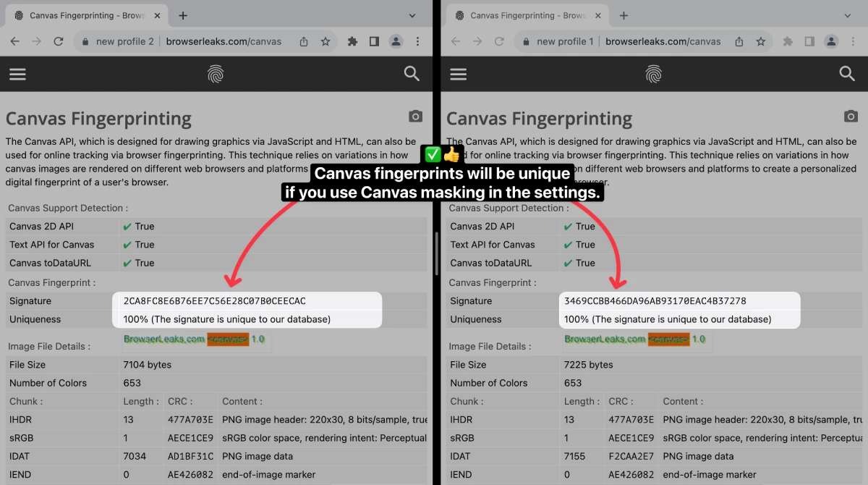The width and height of the screenshot is (868, 485).
Task: Click the camera icon next to Canvas Fingerprinting heading
Action: [x=415, y=116]
